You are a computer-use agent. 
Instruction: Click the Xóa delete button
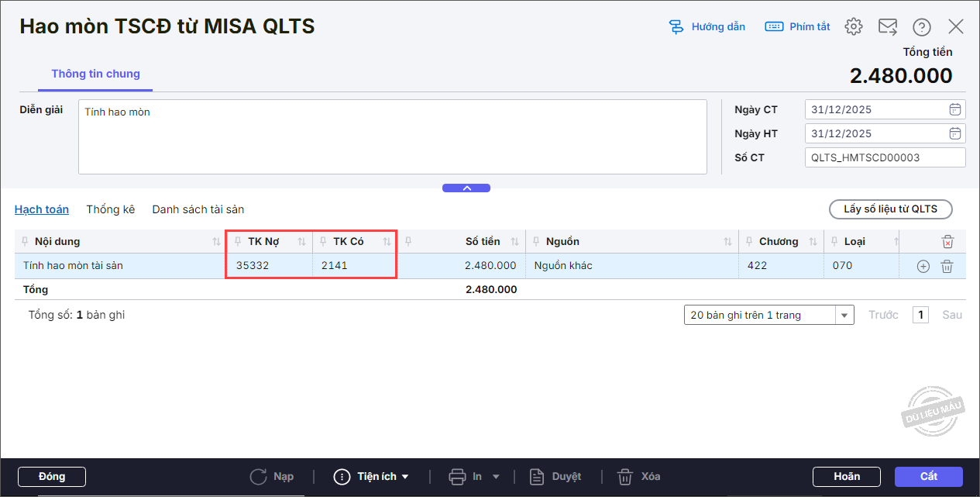tap(639, 477)
